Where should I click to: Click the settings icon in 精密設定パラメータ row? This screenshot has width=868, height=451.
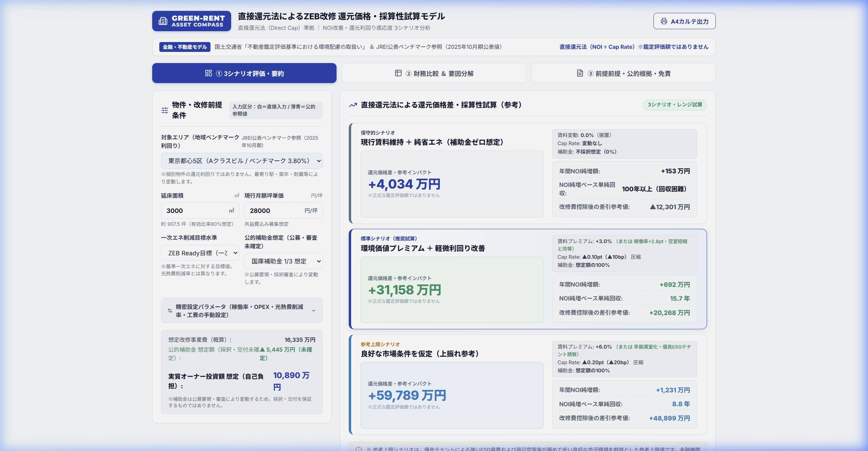170,311
